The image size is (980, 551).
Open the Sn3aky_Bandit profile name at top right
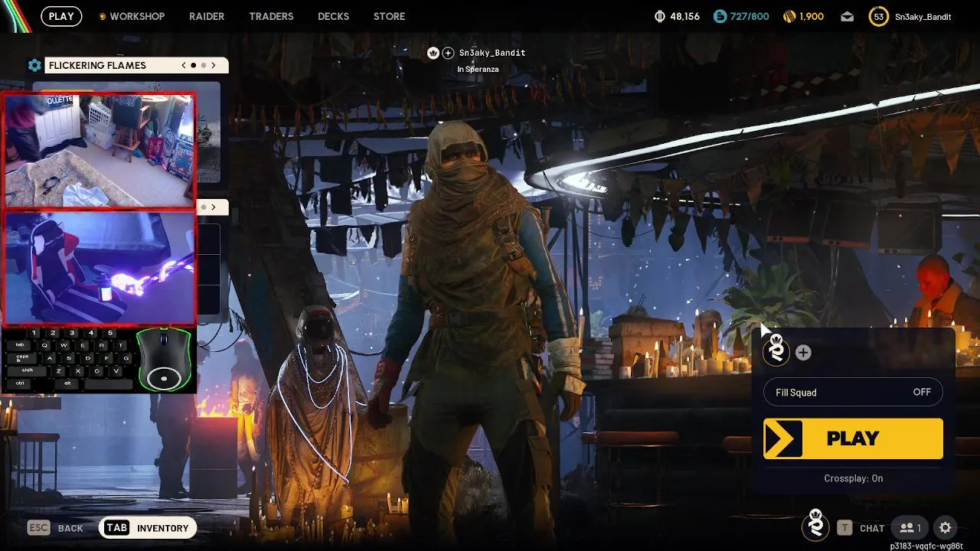tap(923, 16)
